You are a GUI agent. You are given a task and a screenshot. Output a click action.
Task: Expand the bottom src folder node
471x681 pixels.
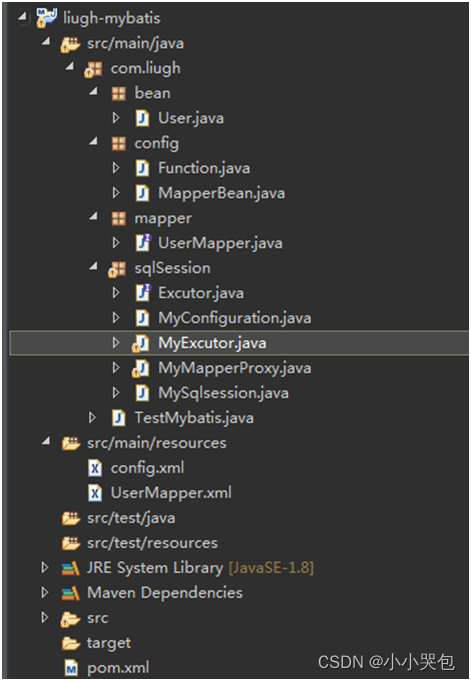point(45,618)
